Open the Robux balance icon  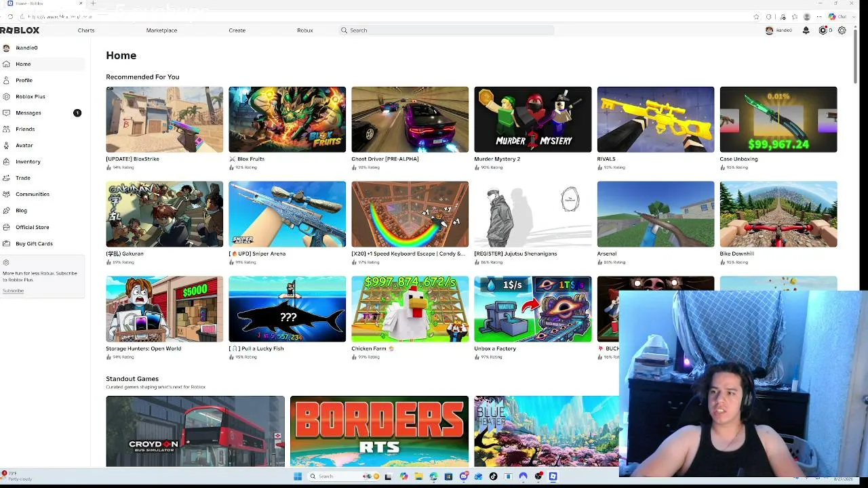tap(823, 30)
